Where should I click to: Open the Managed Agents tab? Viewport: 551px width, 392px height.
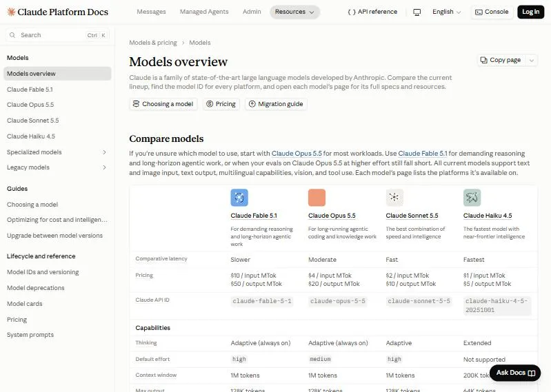point(204,12)
